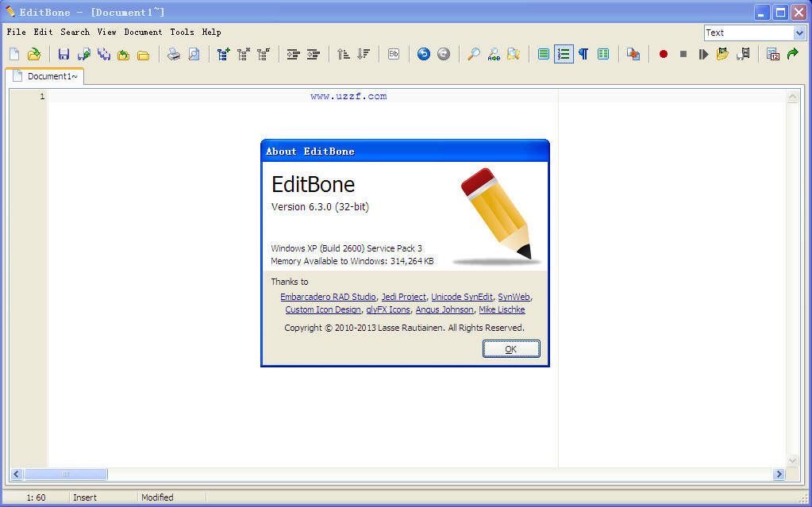This screenshot has width=812, height=507.
Task: Undo the last change
Action: [425, 54]
